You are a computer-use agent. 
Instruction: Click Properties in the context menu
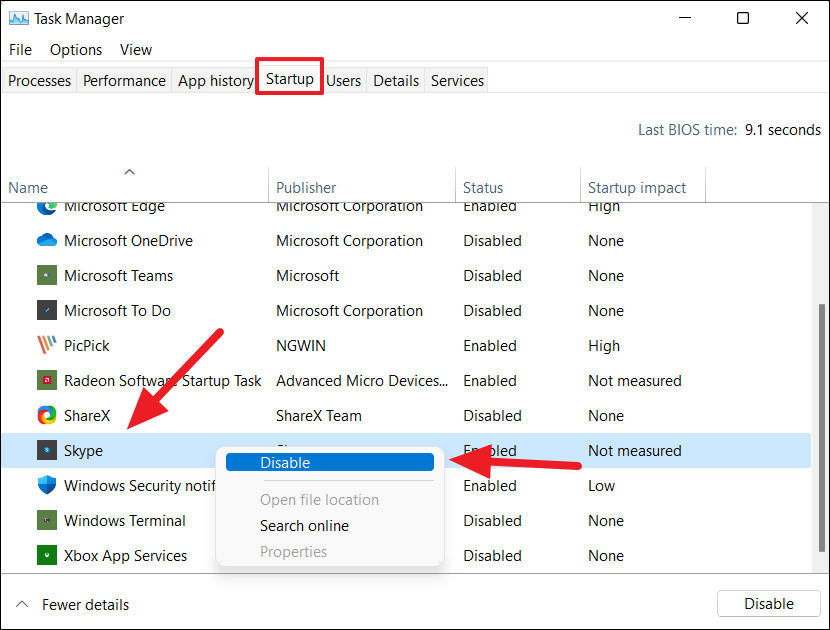(293, 552)
